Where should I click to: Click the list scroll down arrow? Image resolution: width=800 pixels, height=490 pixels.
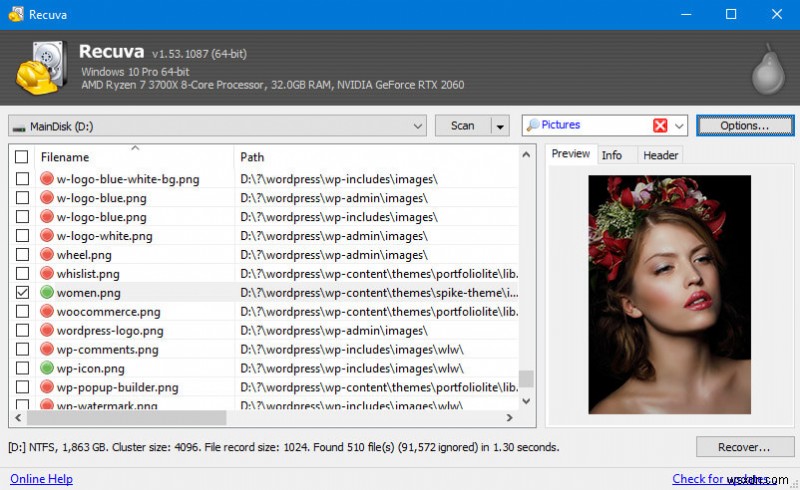click(x=526, y=401)
